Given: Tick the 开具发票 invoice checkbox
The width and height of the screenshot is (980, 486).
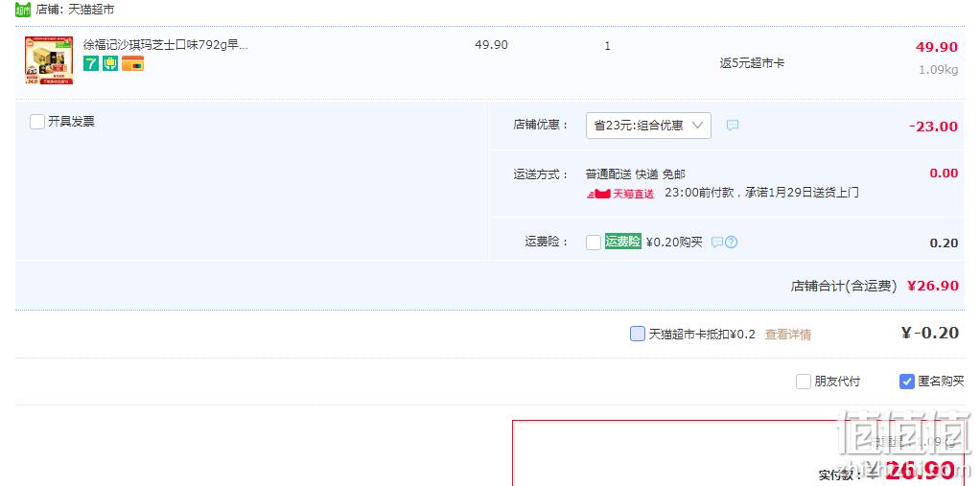Looking at the screenshot, I should [37, 122].
